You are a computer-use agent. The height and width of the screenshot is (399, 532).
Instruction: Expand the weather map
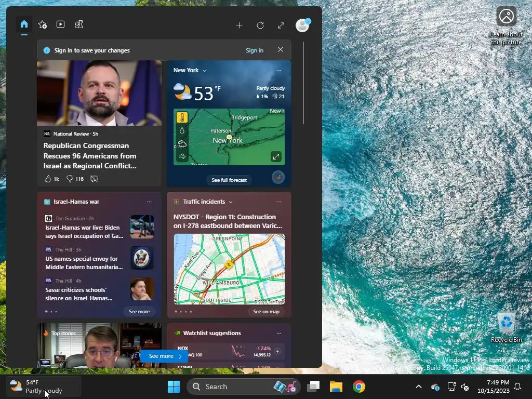[x=276, y=156]
